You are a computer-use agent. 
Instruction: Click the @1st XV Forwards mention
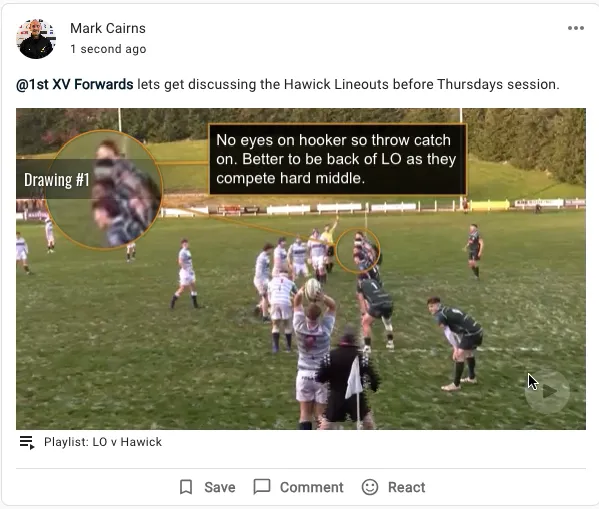pos(74,84)
